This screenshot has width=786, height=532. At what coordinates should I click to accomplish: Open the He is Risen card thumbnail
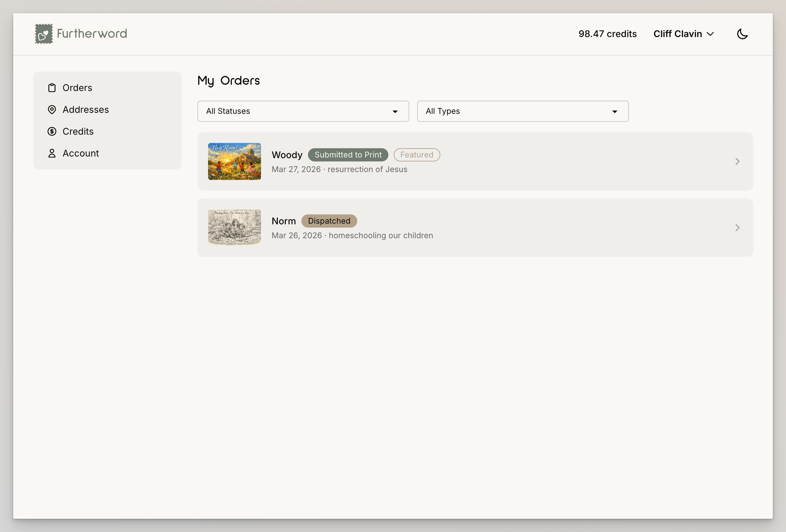pos(235,162)
